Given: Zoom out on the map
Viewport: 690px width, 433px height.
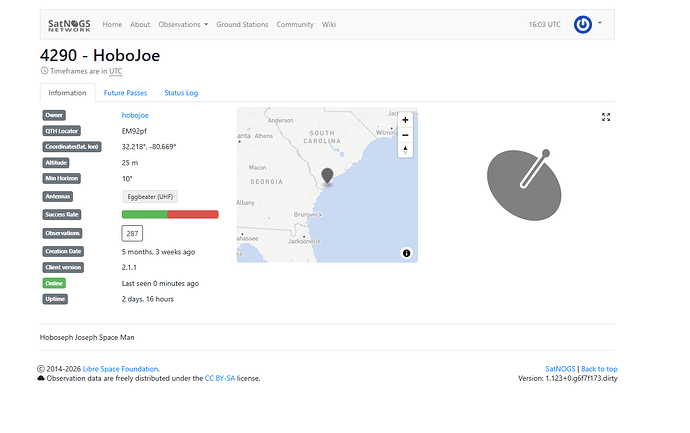Looking at the screenshot, I should [405, 135].
